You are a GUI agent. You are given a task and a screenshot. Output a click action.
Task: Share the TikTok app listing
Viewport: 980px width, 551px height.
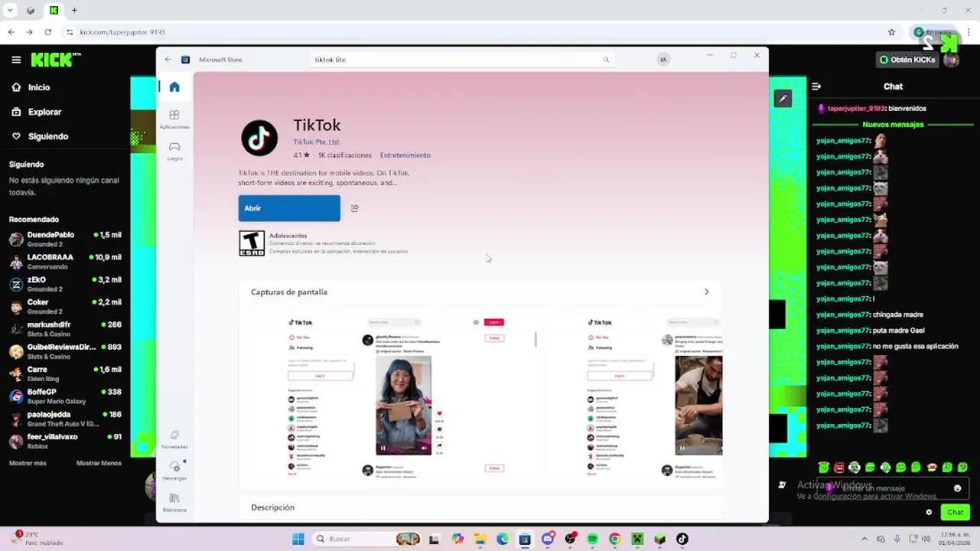pyautogui.click(x=354, y=208)
